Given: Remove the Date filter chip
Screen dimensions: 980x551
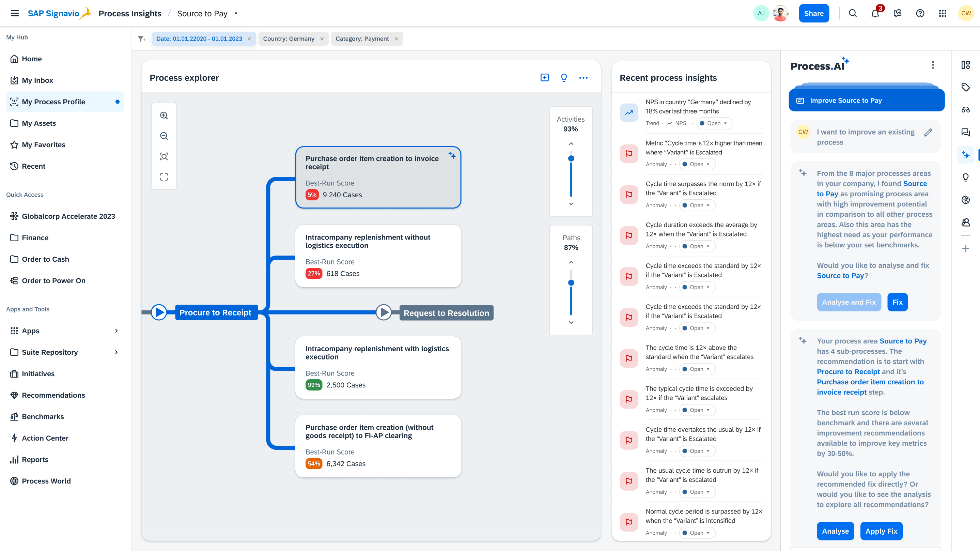Looking at the screenshot, I should pyautogui.click(x=249, y=39).
